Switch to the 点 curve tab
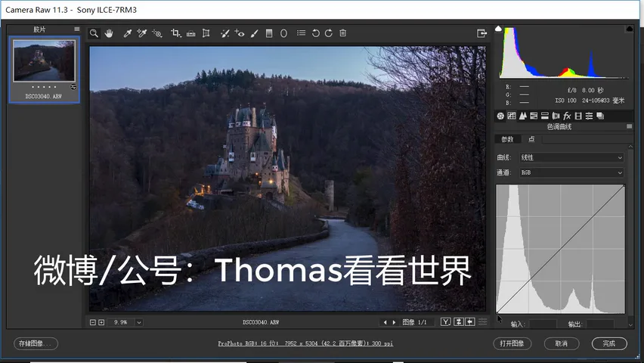644x363 pixels. pos(531,139)
